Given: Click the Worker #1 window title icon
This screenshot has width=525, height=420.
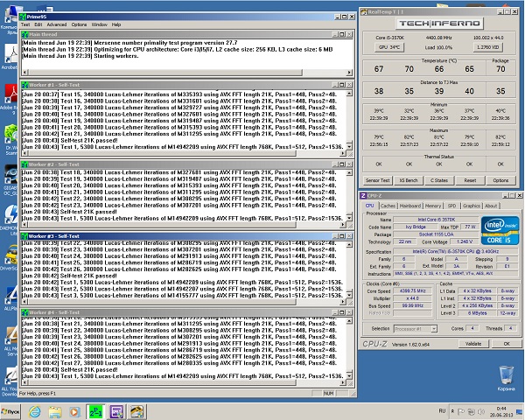Looking at the screenshot, I should 25,85.
